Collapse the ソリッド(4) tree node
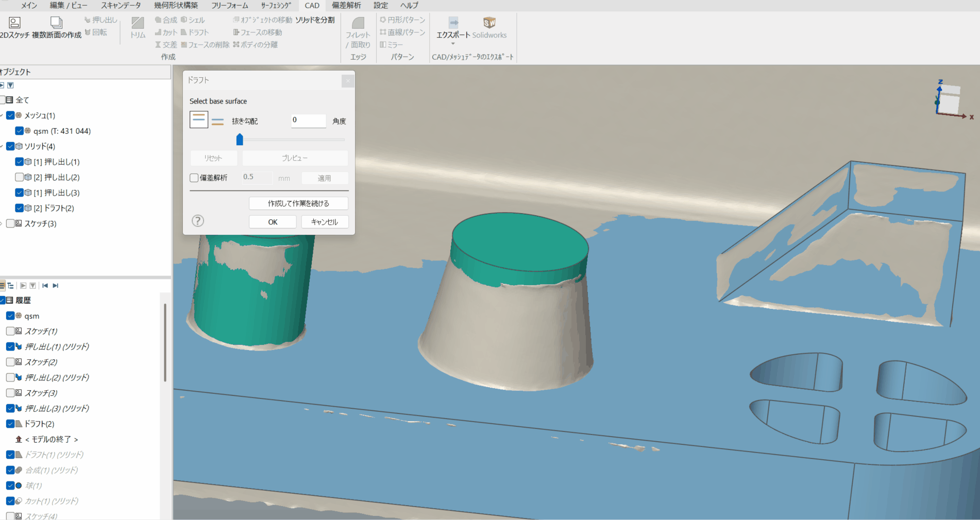The height and width of the screenshot is (520, 980). pos(2,146)
